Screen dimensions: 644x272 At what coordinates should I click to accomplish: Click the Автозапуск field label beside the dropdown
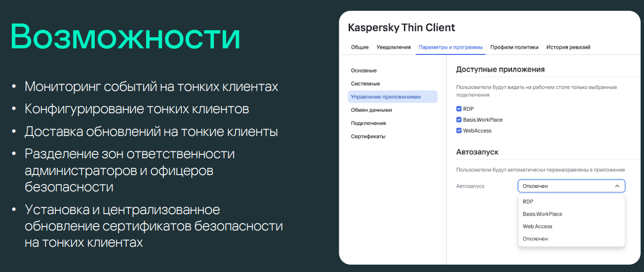click(x=471, y=186)
